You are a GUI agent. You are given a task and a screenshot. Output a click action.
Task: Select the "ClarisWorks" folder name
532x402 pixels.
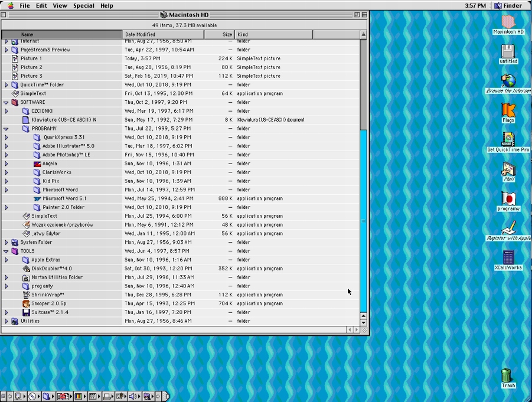pos(57,172)
